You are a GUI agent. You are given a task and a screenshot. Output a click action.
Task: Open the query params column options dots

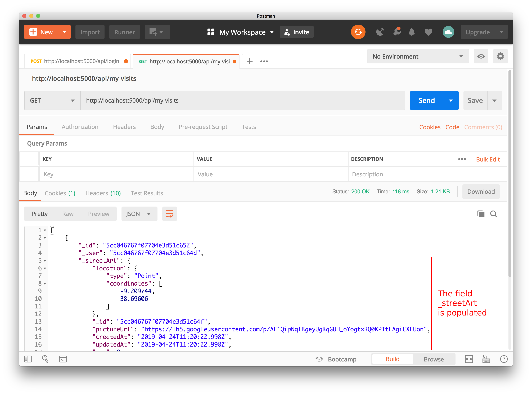coord(462,159)
